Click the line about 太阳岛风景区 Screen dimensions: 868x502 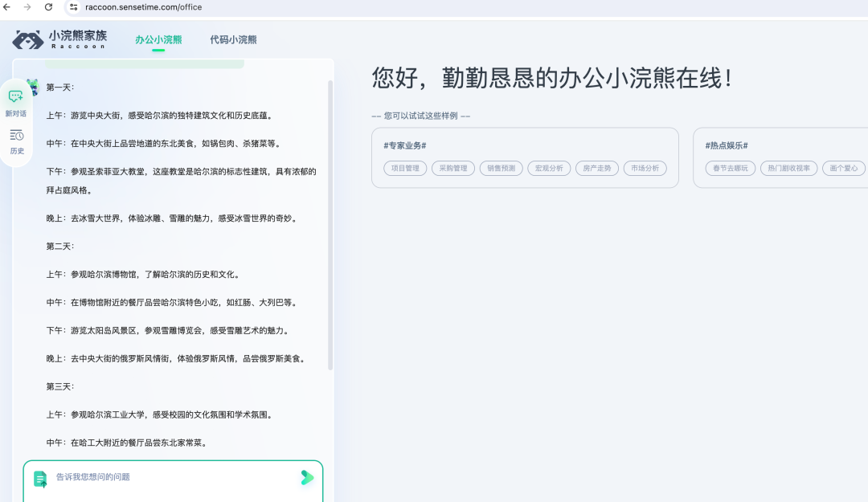tap(168, 331)
